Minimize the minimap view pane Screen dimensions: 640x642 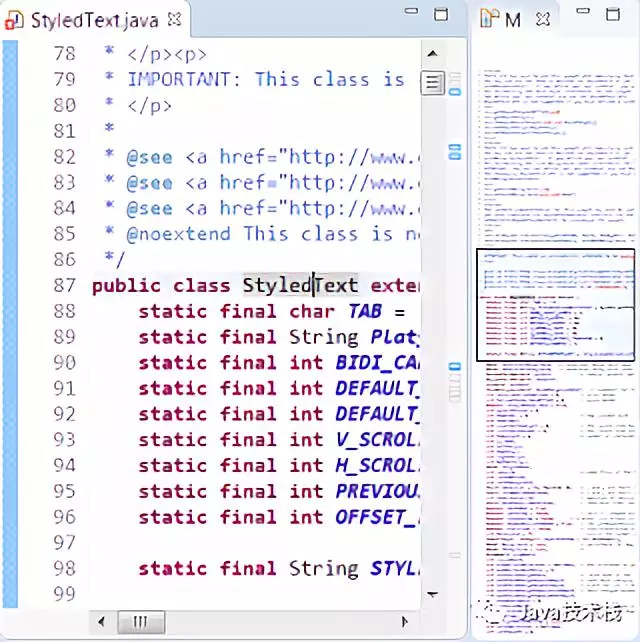[583, 11]
